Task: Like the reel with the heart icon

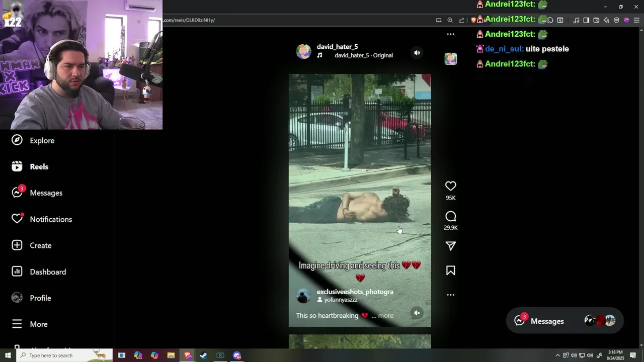Action: (x=450, y=186)
